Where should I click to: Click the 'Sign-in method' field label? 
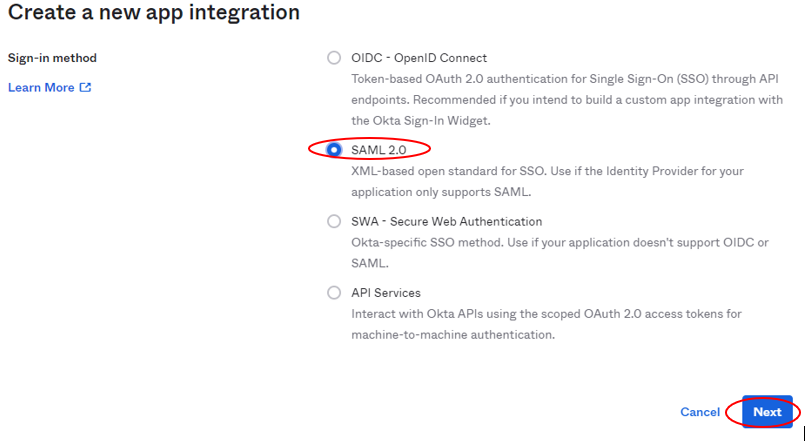[52, 57]
